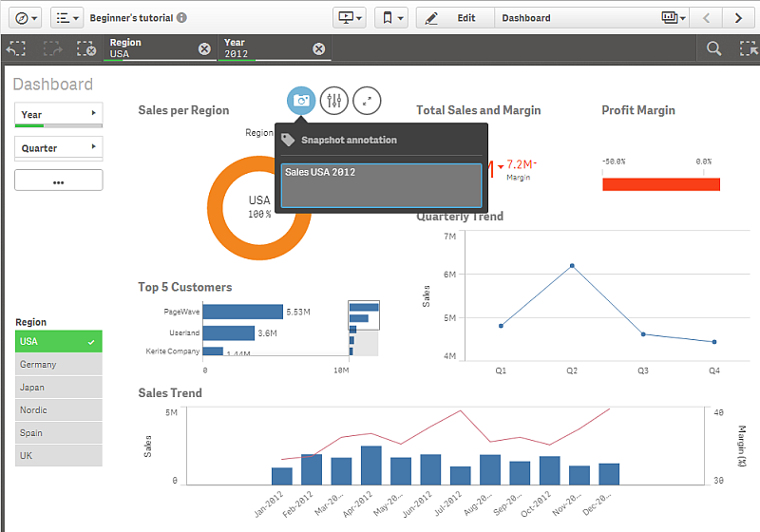
Task: Open the bookmarks dropdown
Action: point(390,18)
